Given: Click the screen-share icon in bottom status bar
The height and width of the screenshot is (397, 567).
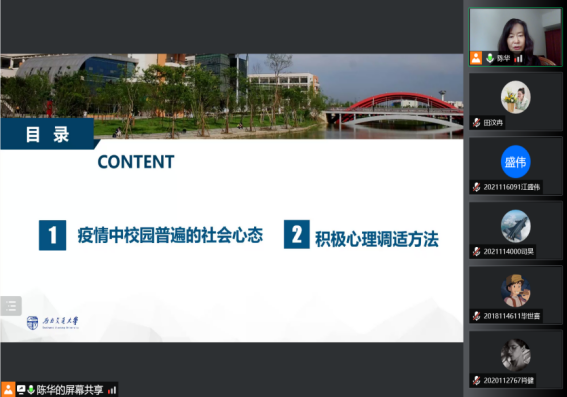Looking at the screenshot, I should 21,389.
